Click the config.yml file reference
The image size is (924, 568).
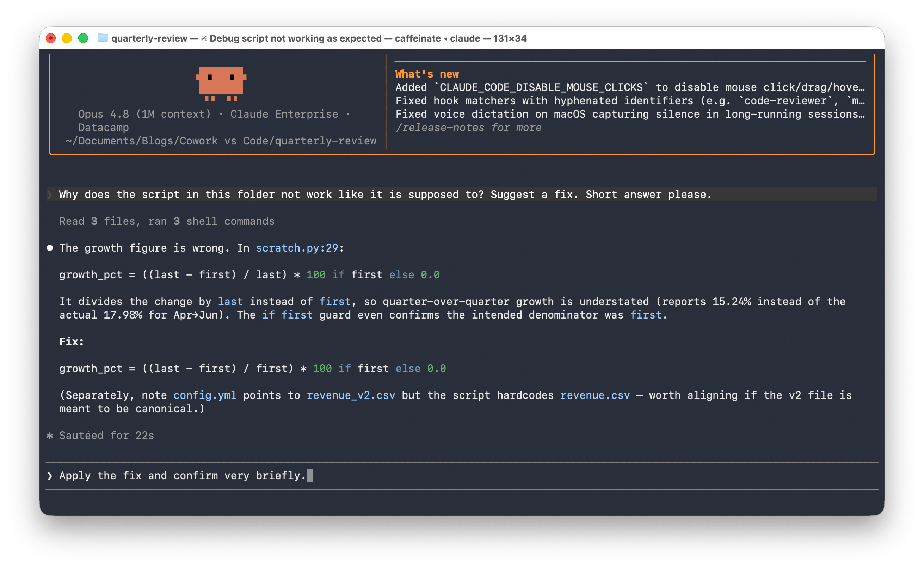[205, 395]
